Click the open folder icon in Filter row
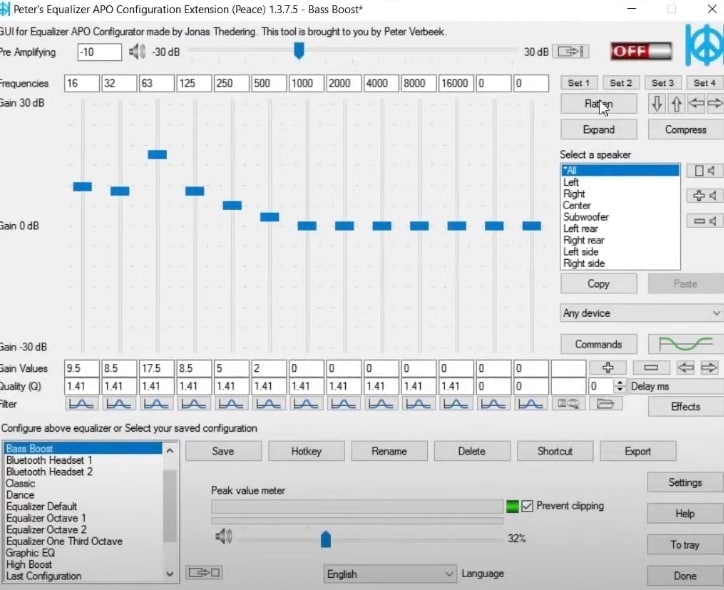The image size is (724, 590). coord(605,404)
